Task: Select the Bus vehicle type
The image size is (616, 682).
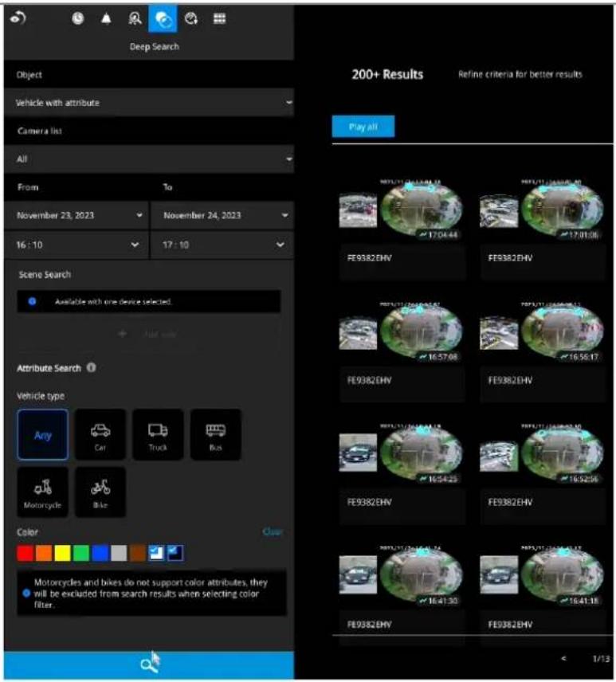Action: (x=215, y=434)
